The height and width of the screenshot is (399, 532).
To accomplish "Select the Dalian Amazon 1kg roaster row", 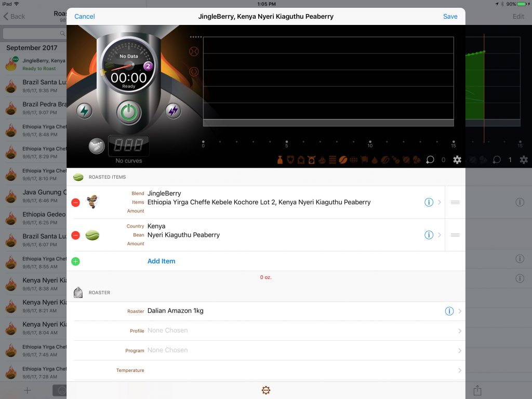I will pyautogui.click(x=260, y=311).
